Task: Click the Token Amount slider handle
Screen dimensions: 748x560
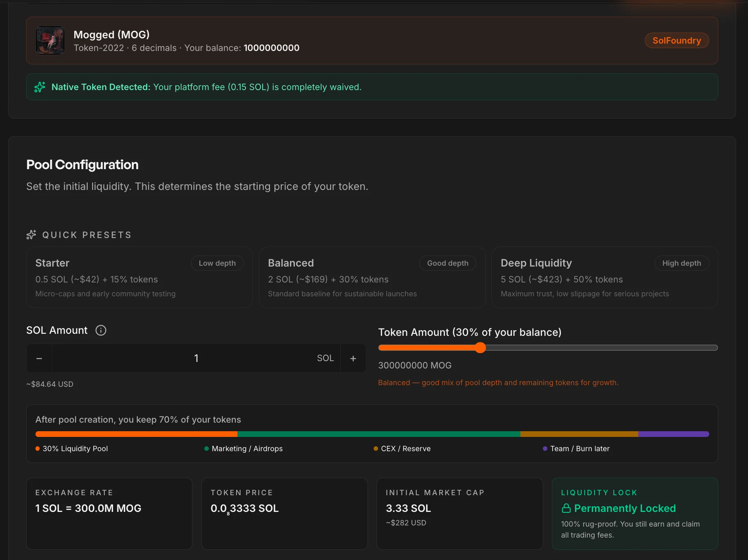Action: [x=480, y=348]
